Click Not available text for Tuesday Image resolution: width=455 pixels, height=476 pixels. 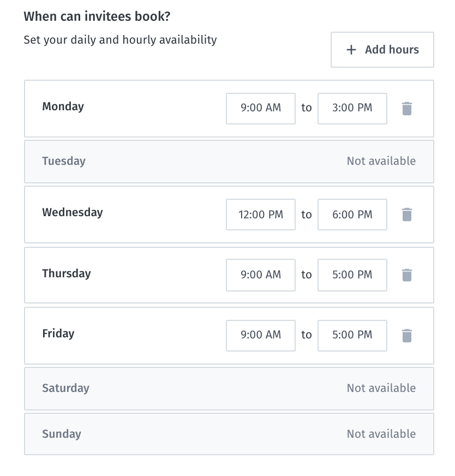coord(381,161)
